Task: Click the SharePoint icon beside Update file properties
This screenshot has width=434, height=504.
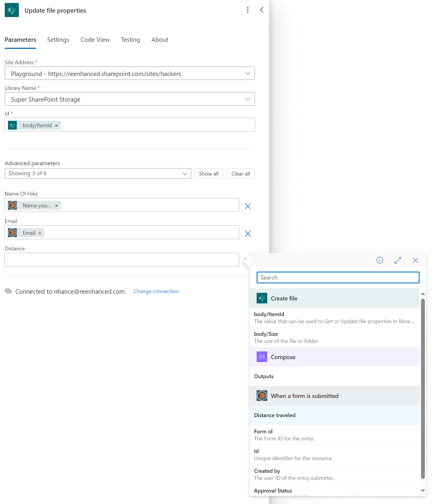Action: coord(12,10)
